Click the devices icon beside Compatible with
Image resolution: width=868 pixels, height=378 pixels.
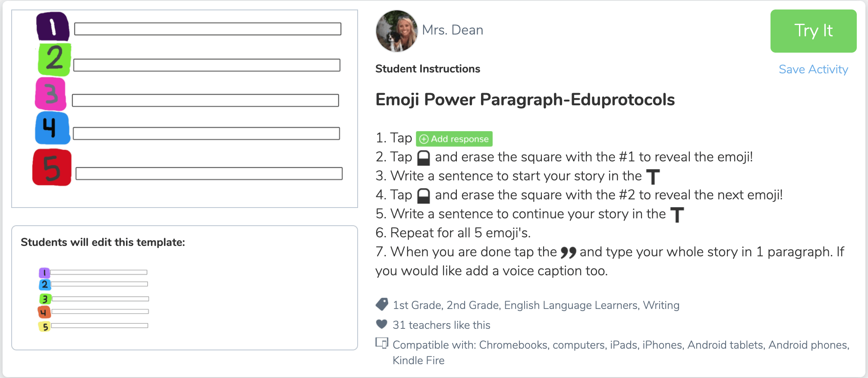pyautogui.click(x=382, y=343)
